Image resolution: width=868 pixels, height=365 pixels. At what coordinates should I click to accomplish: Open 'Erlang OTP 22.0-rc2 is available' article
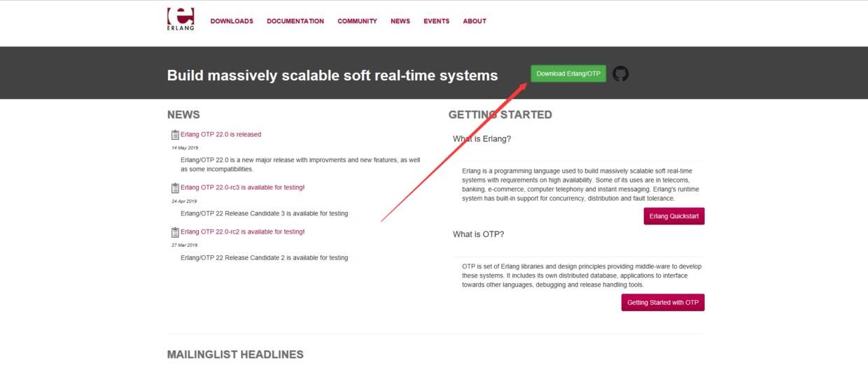point(242,231)
